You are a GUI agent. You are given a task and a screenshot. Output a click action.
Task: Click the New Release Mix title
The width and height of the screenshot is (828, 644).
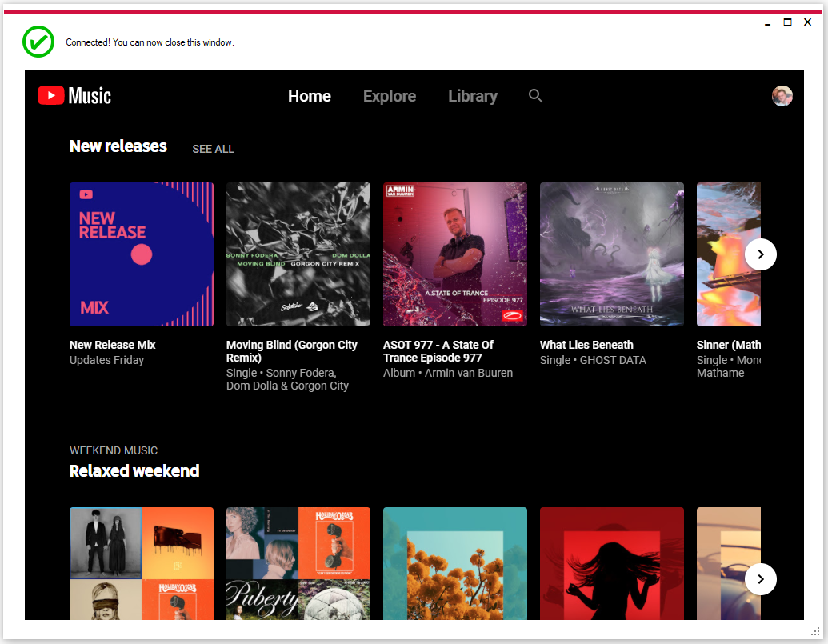[x=113, y=345]
